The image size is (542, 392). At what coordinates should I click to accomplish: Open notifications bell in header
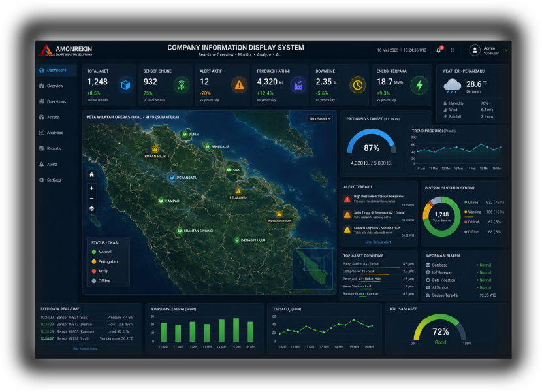click(439, 50)
